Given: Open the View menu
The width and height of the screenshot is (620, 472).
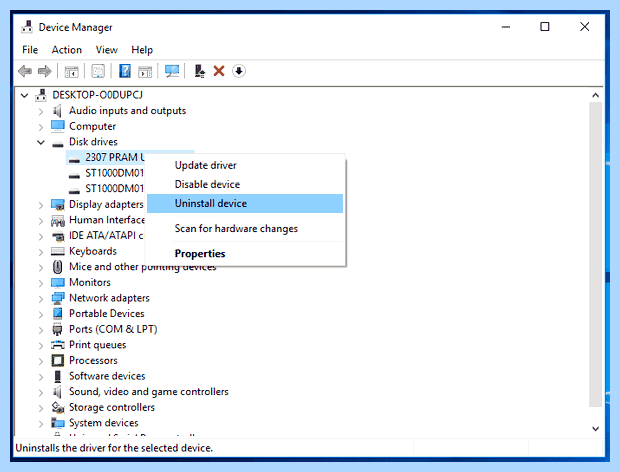Looking at the screenshot, I should click(x=107, y=50).
